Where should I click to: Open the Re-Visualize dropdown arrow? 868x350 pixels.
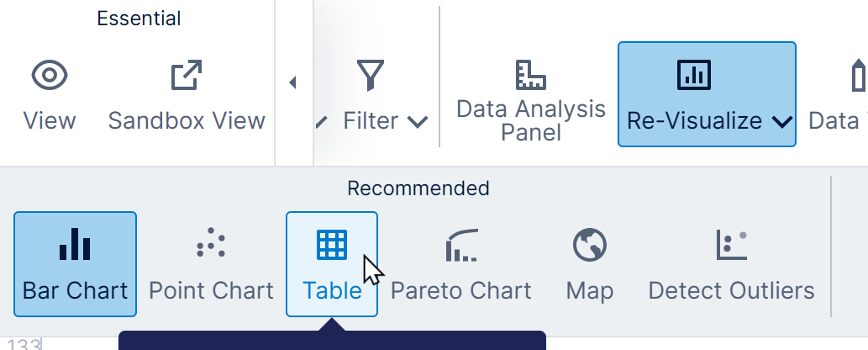coord(781,122)
